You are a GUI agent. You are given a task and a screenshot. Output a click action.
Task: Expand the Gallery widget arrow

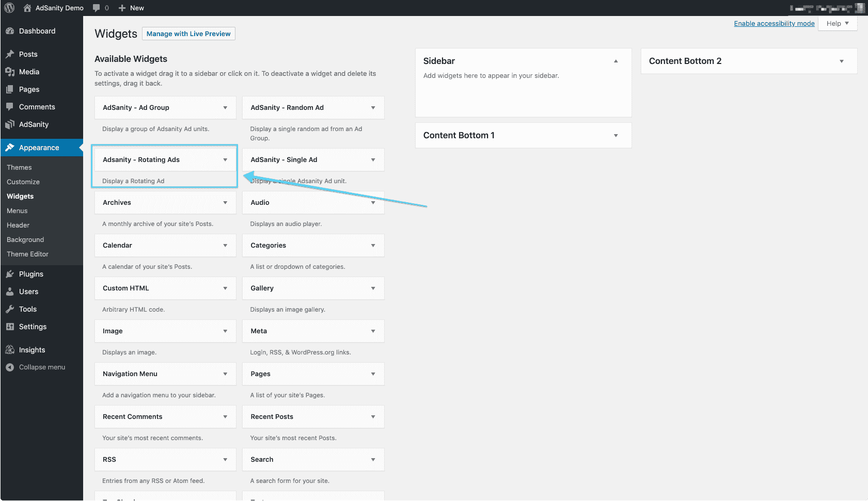[373, 288]
